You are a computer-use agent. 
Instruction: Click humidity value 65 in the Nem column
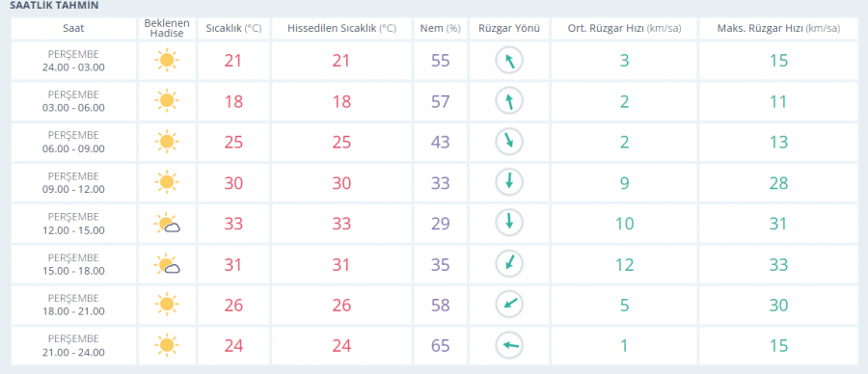[440, 346]
